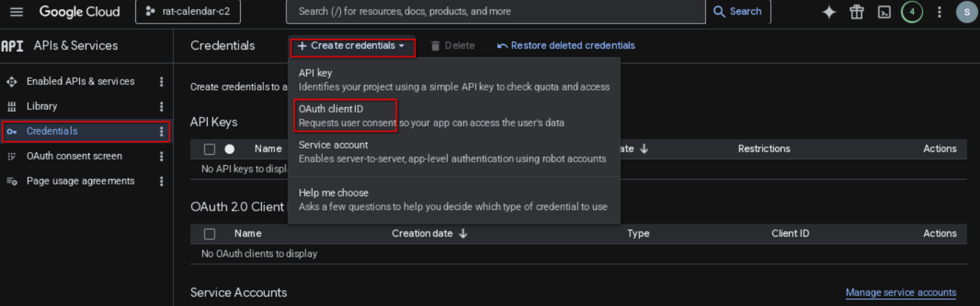Open the Credentials sidebar item
Screen dimensions: 980x306
click(x=86, y=131)
